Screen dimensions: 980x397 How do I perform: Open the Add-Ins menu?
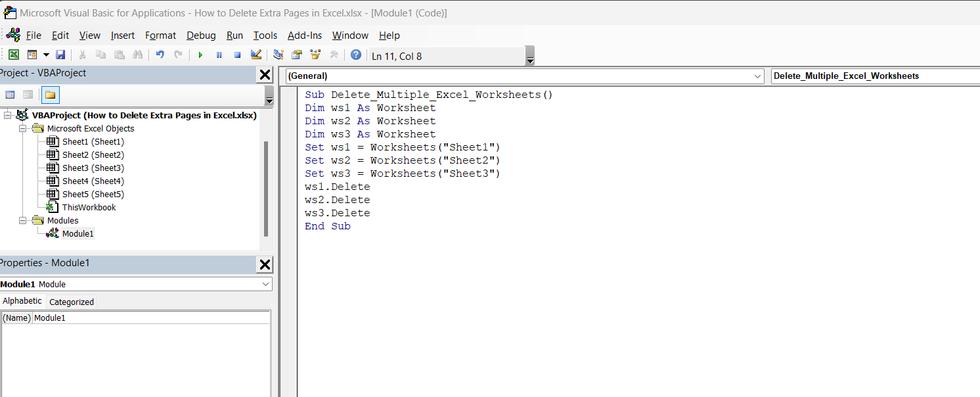pyautogui.click(x=305, y=35)
